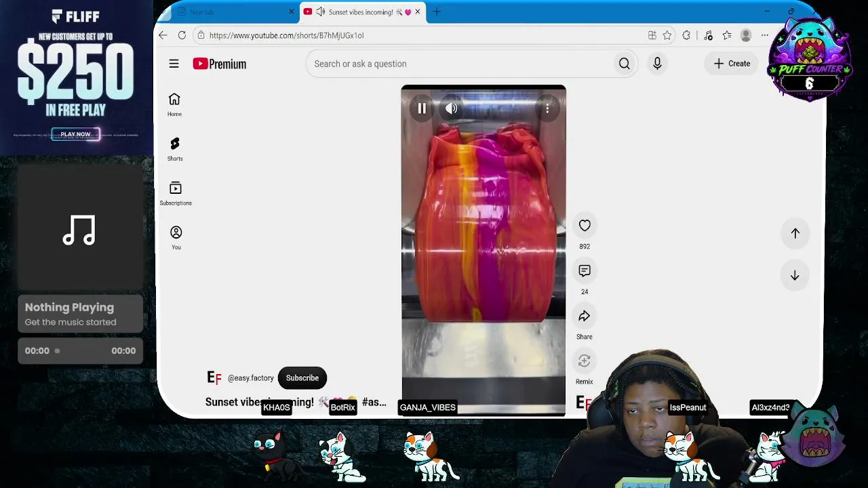The image size is (868, 488).
Task: Refresh the browser page
Action: pyautogui.click(x=182, y=35)
